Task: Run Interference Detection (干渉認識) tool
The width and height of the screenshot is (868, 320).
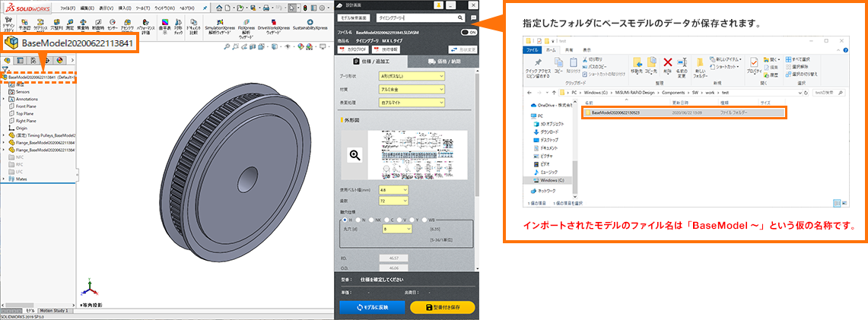Action: pyautogui.click(x=25, y=24)
